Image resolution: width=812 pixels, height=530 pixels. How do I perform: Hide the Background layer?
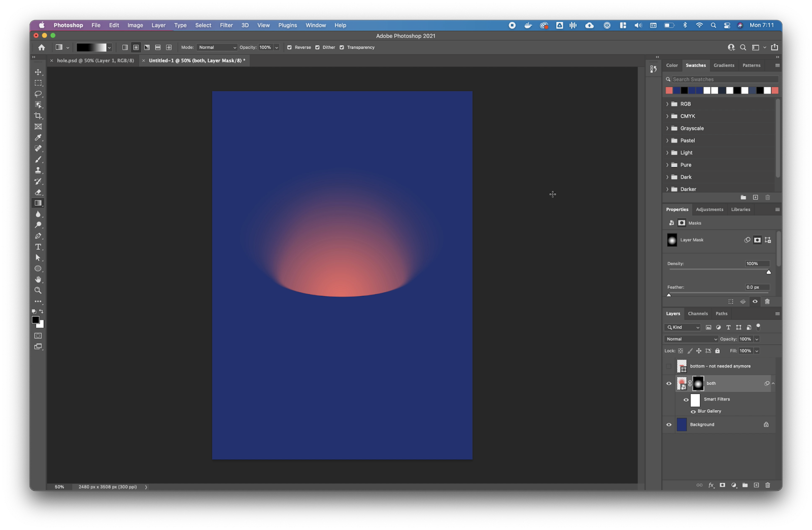[669, 425]
